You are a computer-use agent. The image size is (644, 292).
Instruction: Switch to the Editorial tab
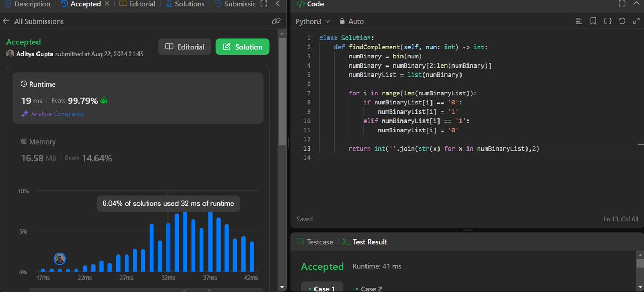137,4
